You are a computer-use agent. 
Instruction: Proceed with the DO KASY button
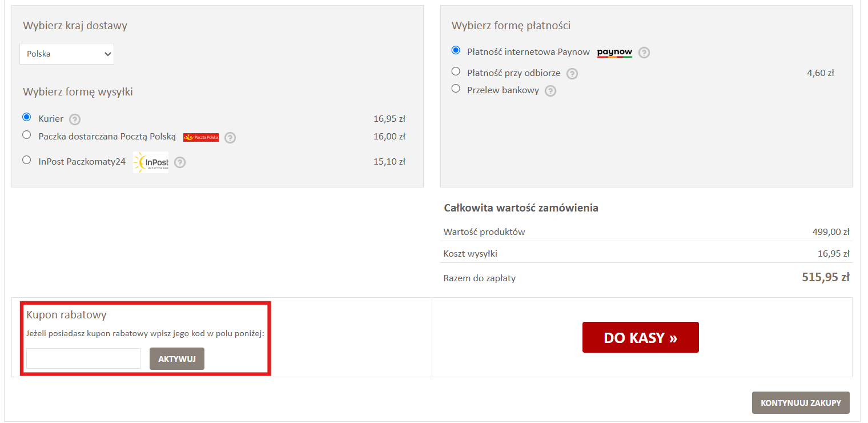(640, 337)
